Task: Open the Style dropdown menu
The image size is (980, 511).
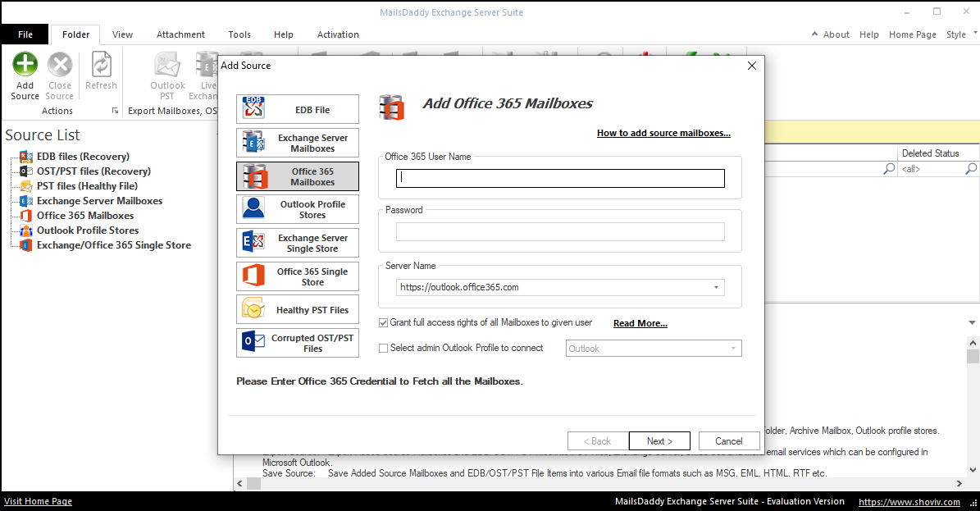Action: click(961, 34)
